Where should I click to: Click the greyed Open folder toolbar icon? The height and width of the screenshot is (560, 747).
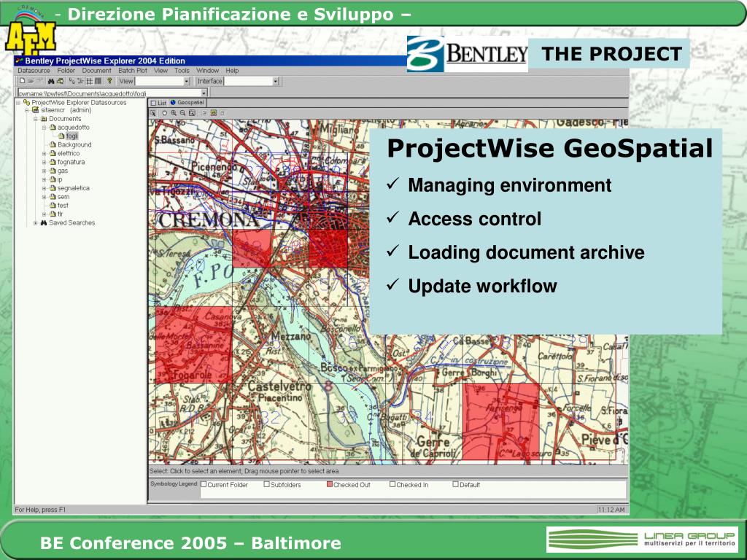click(x=31, y=81)
